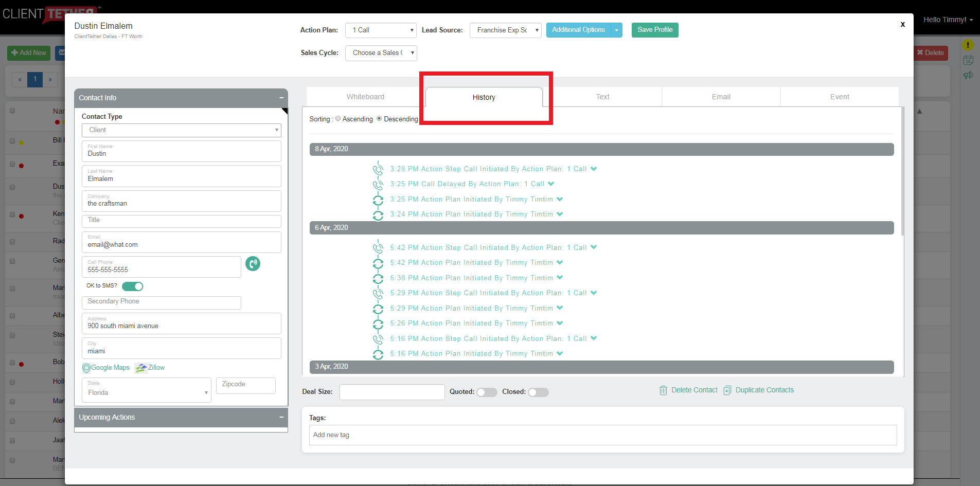Expand the Contact Type dropdown

[x=181, y=130]
